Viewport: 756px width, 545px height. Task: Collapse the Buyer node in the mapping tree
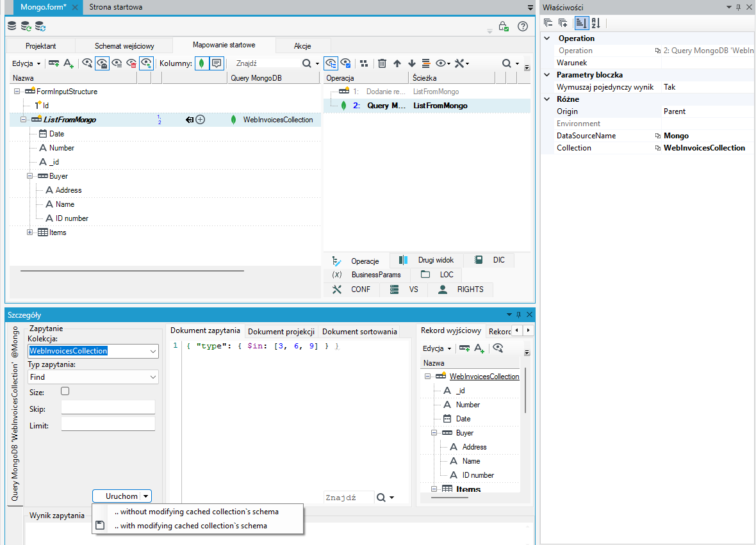click(30, 176)
